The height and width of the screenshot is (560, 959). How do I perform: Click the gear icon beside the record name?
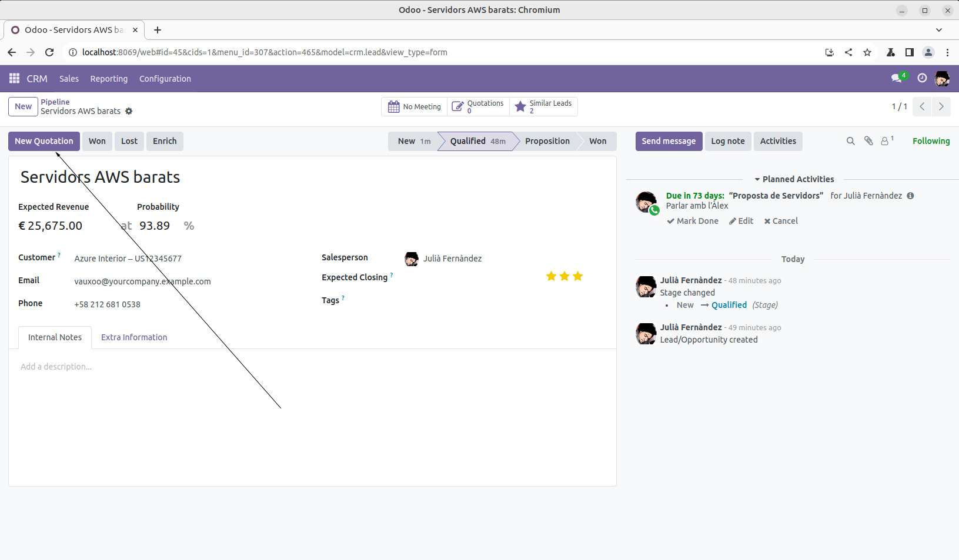(x=129, y=111)
